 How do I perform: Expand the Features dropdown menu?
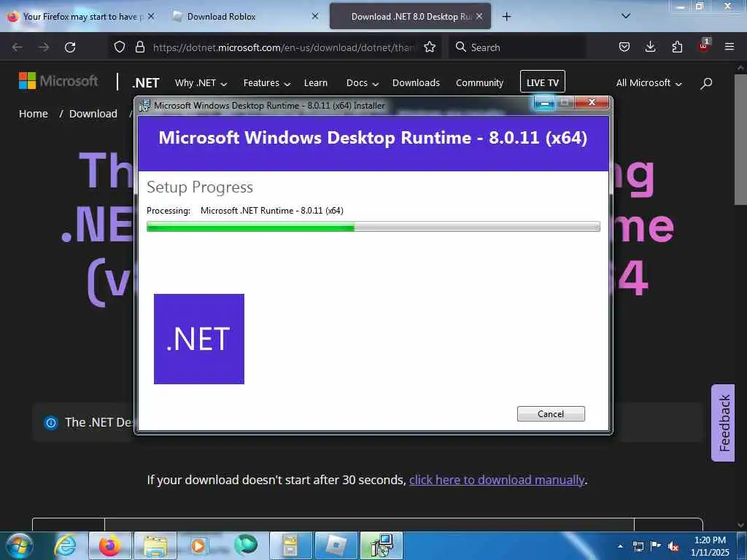267,83
